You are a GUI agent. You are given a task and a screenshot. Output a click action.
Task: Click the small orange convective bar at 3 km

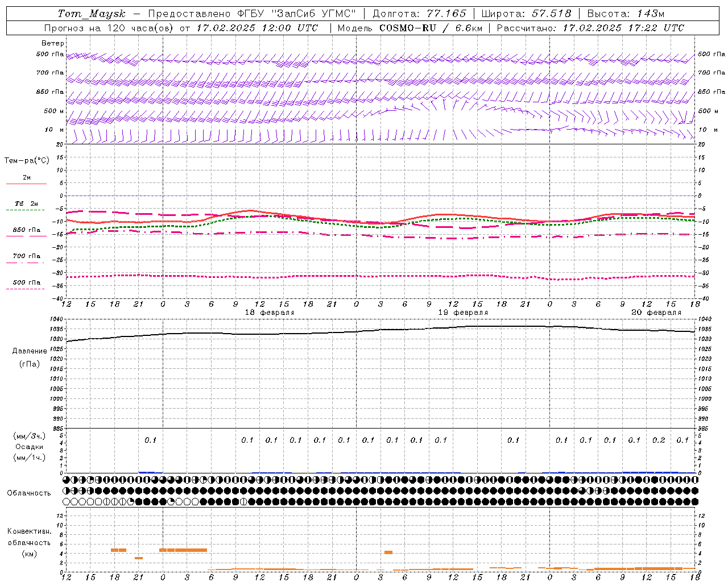click(x=139, y=558)
